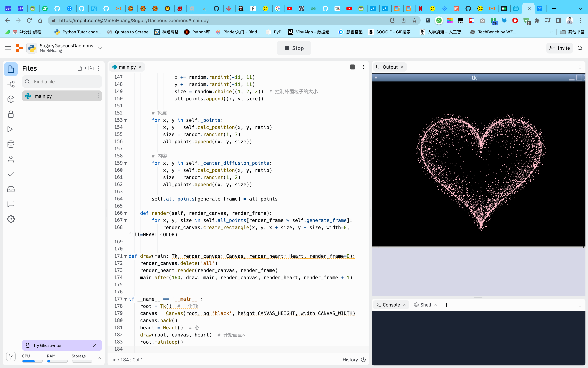The image size is (588, 368).
Task: Click the Help question mark icon
Action: (11, 357)
